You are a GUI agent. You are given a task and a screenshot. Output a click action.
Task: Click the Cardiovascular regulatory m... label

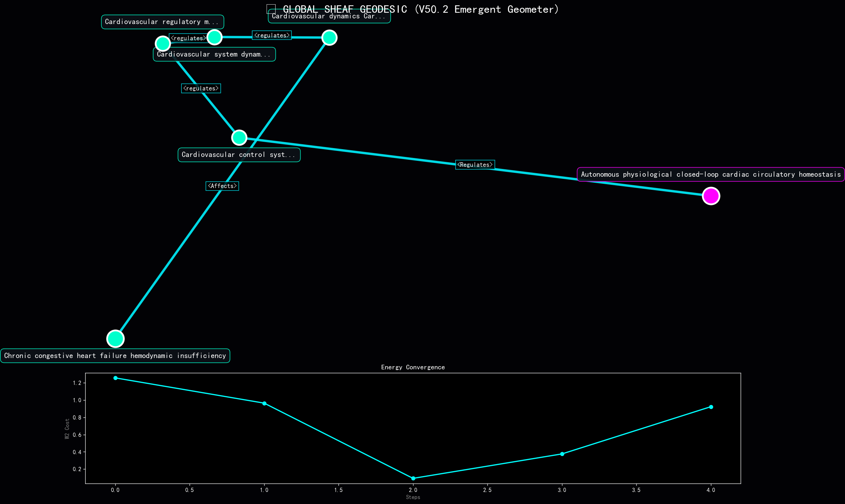pos(162,22)
